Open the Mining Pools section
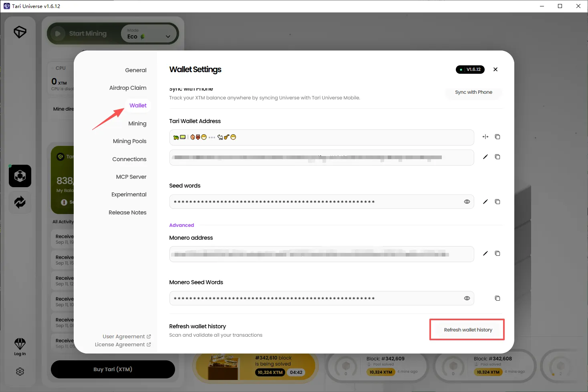588x392 pixels. (129, 141)
